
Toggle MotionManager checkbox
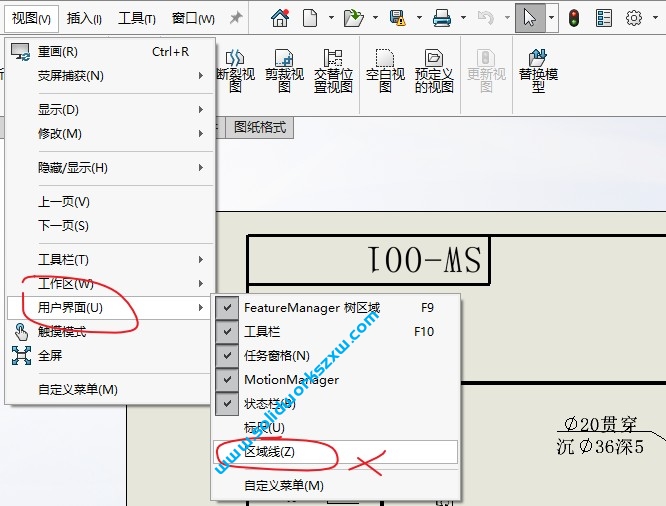pos(227,379)
